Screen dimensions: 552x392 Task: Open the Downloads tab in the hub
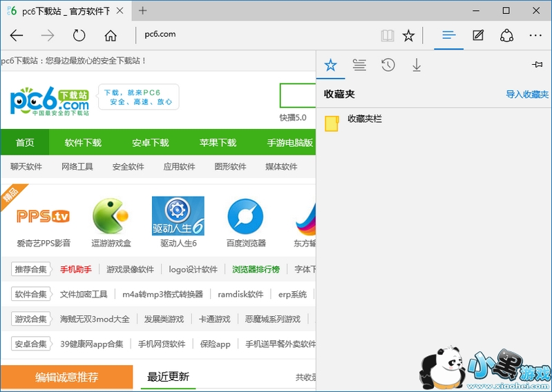point(417,65)
